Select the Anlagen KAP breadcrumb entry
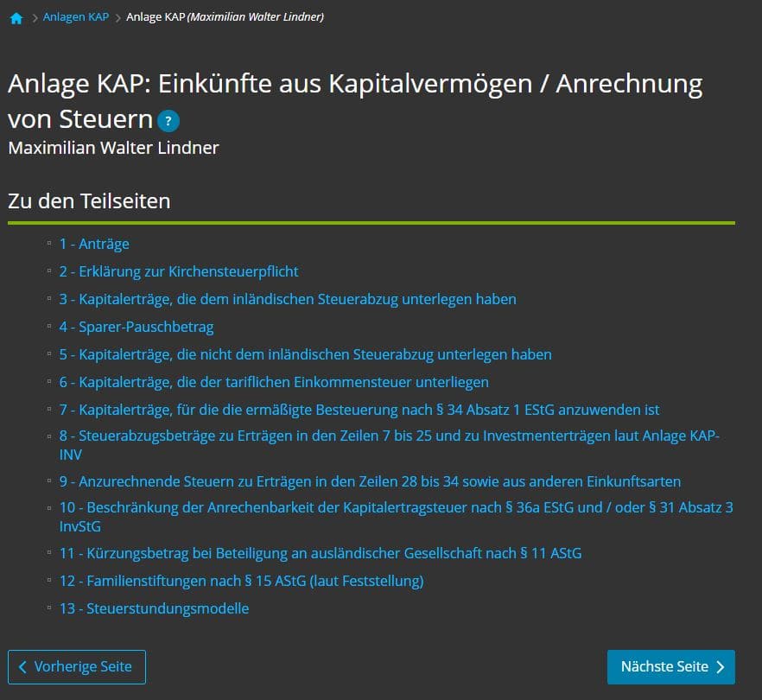This screenshot has width=762, height=700. (75, 16)
